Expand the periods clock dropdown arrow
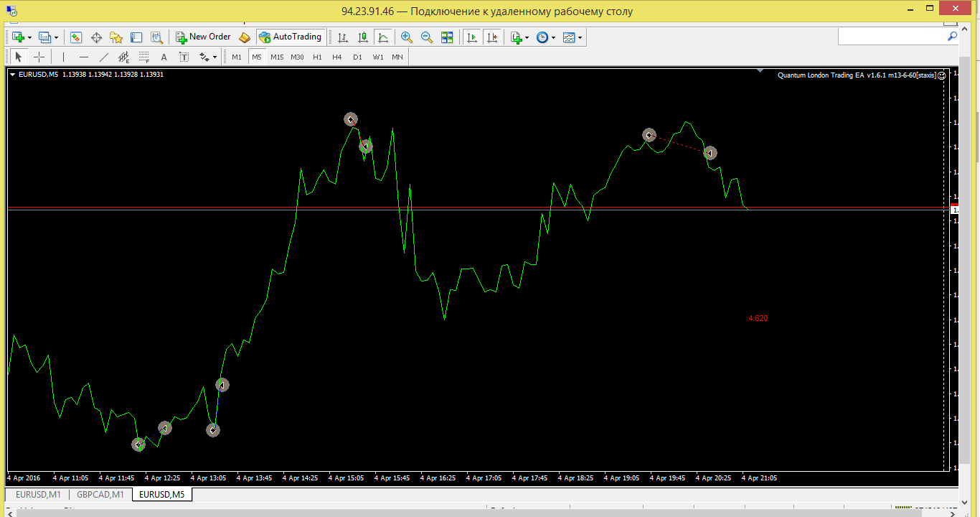 click(553, 37)
